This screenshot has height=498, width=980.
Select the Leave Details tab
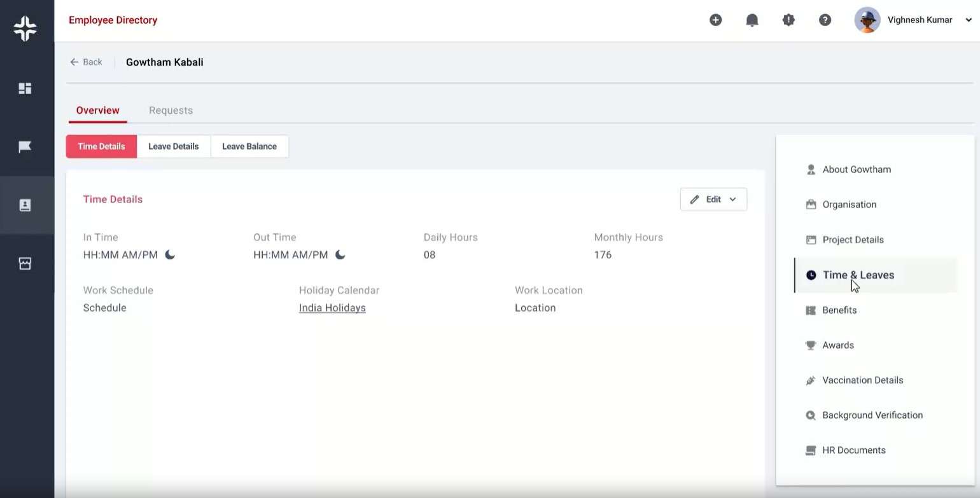click(x=173, y=146)
